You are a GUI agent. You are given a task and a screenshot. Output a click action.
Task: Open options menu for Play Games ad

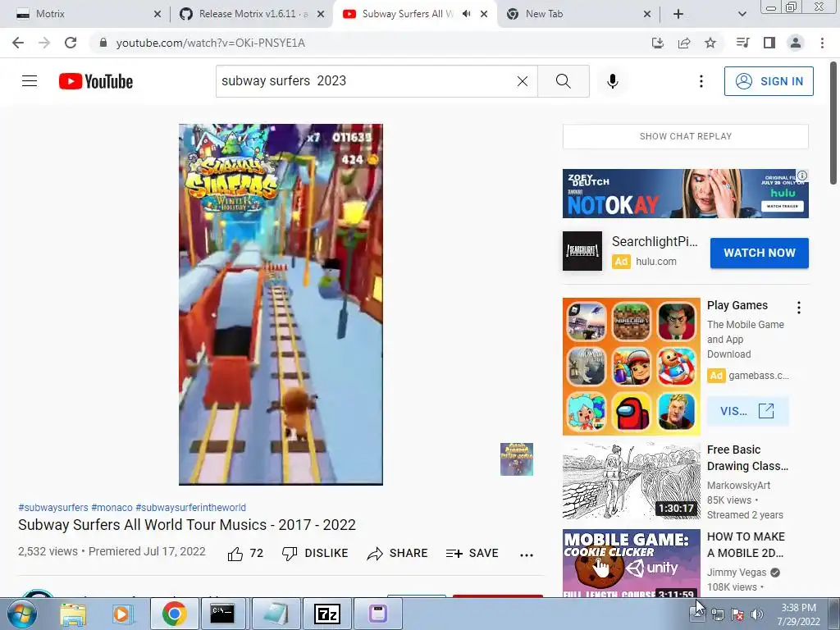pos(798,307)
